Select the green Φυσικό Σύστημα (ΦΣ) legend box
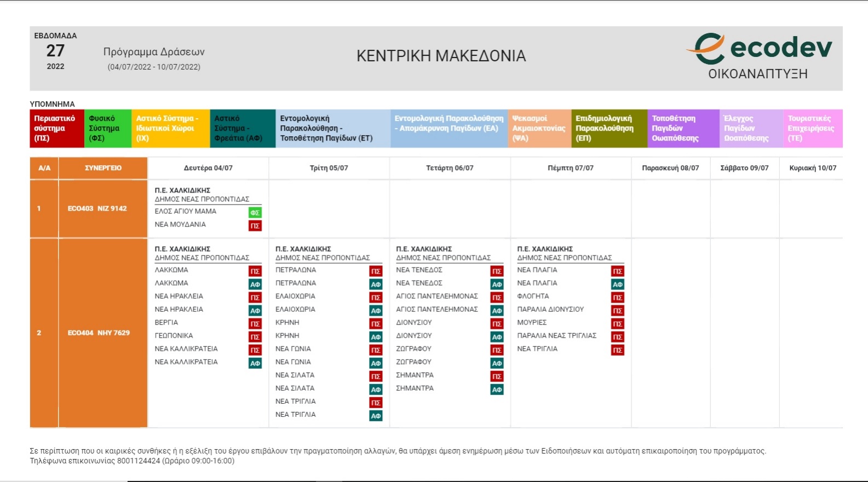The width and height of the screenshot is (868, 482). click(x=108, y=129)
